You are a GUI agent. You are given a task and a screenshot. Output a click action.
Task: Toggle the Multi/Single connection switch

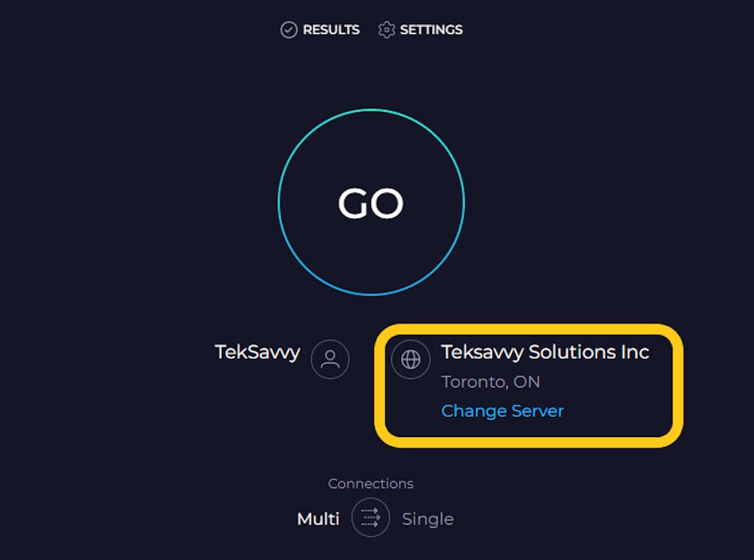click(x=370, y=518)
